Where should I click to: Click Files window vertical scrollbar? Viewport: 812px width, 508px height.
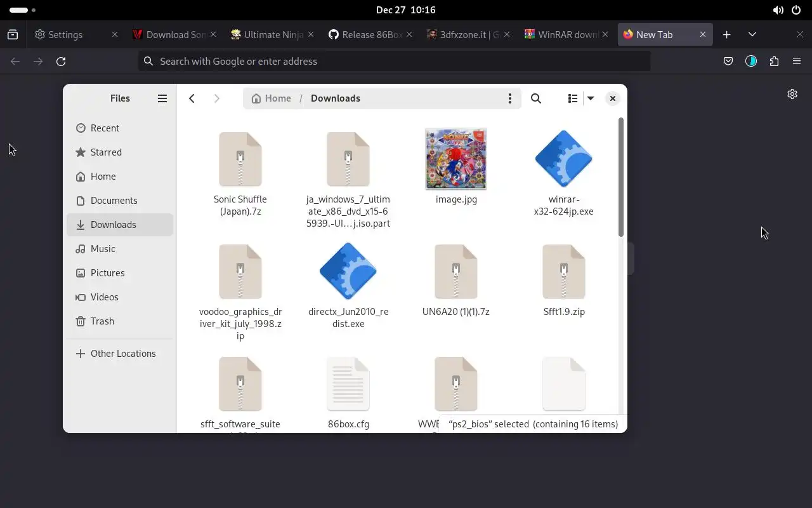(x=621, y=178)
